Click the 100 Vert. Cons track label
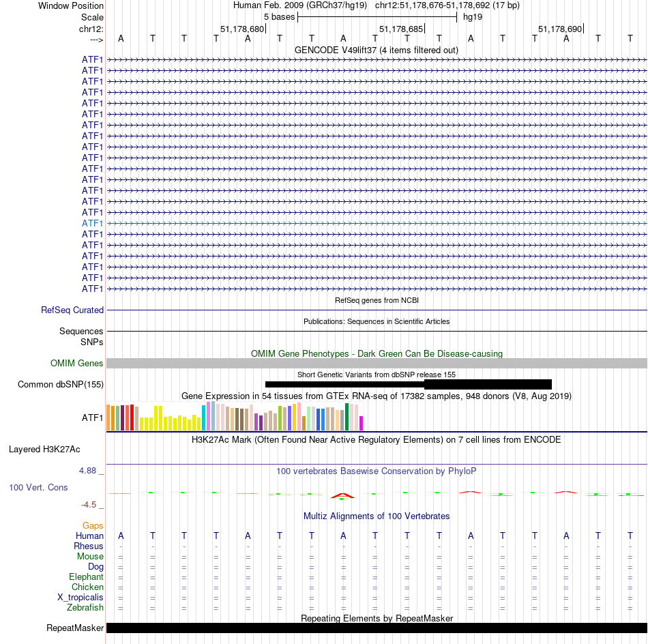 (x=38, y=487)
